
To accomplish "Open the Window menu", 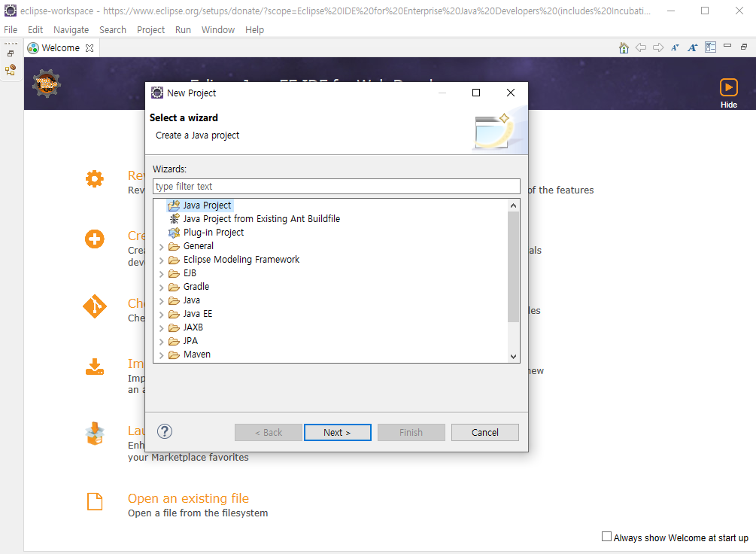I will [218, 30].
